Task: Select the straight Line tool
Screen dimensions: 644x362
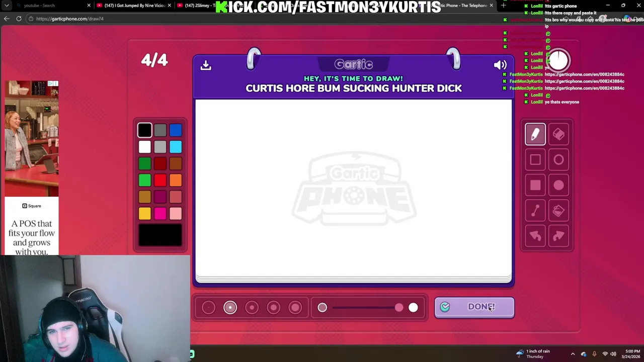Action: pyautogui.click(x=535, y=211)
